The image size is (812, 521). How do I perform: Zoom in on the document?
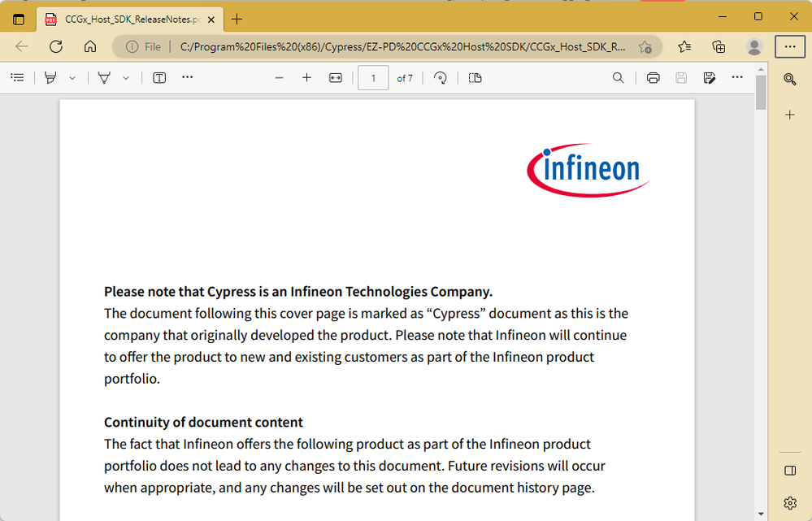(x=307, y=77)
